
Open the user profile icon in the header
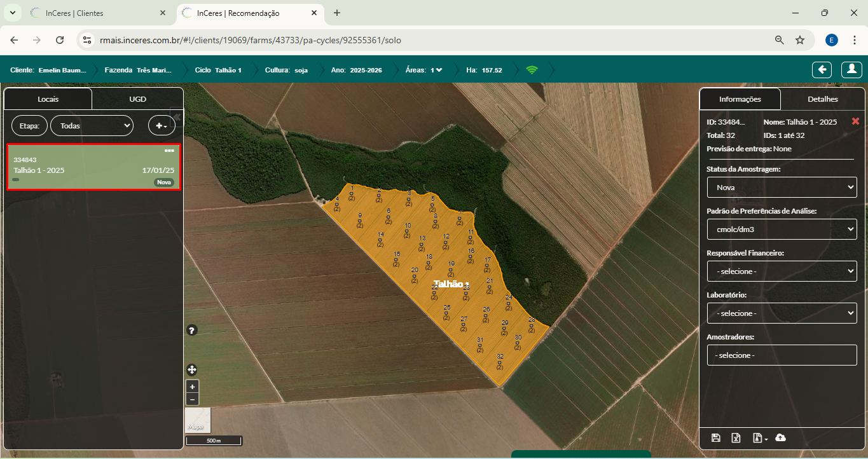pos(851,69)
